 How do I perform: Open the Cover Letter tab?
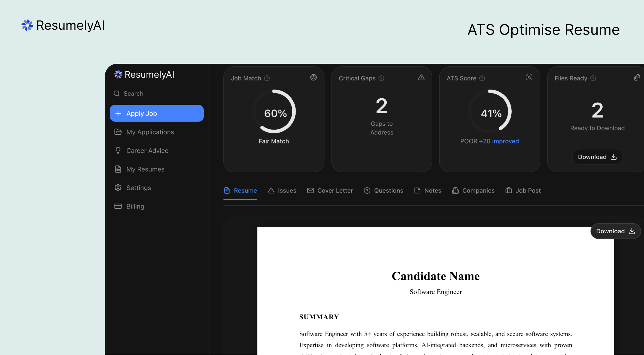pyautogui.click(x=330, y=190)
